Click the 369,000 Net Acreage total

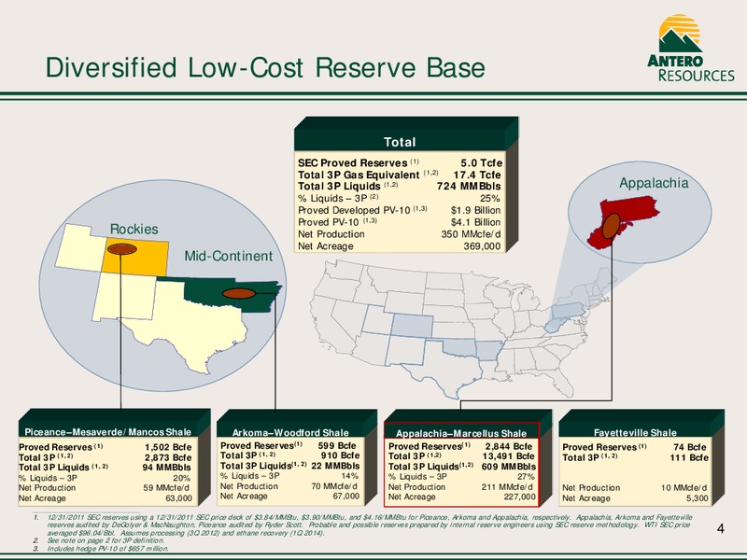[x=482, y=246]
